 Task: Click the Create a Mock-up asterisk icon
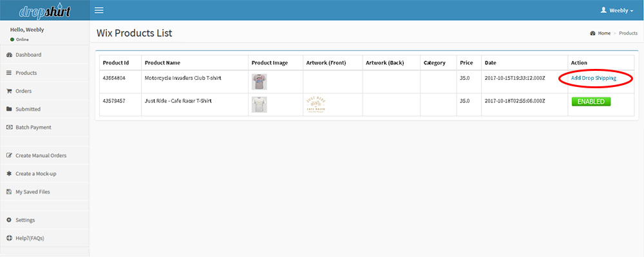click(9, 174)
